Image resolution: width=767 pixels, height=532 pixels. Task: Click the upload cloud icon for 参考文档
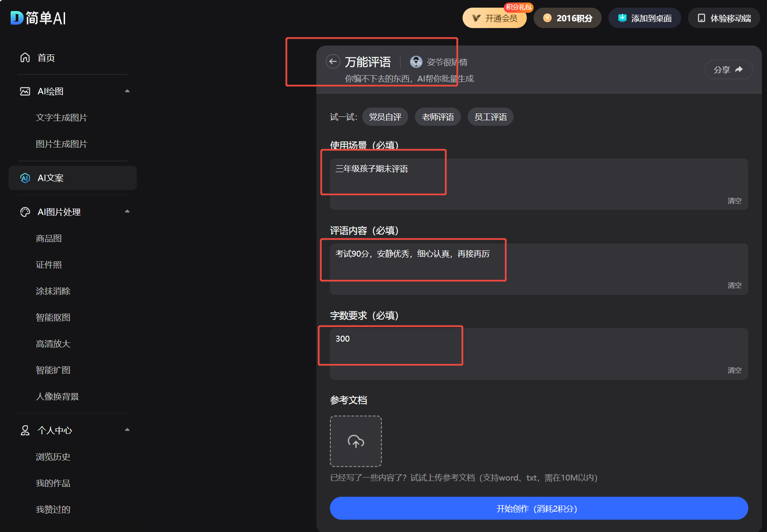click(x=356, y=441)
